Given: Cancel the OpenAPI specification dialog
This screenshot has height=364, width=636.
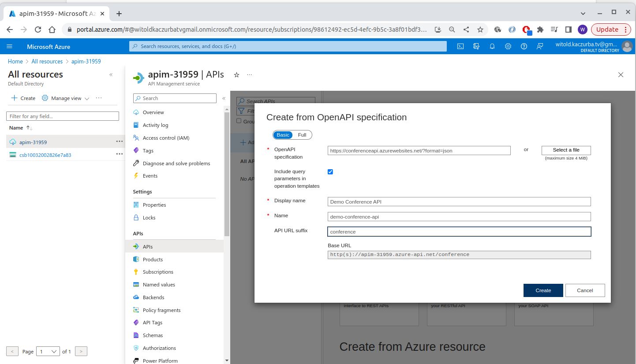Looking at the screenshot, I should point(585,290).
